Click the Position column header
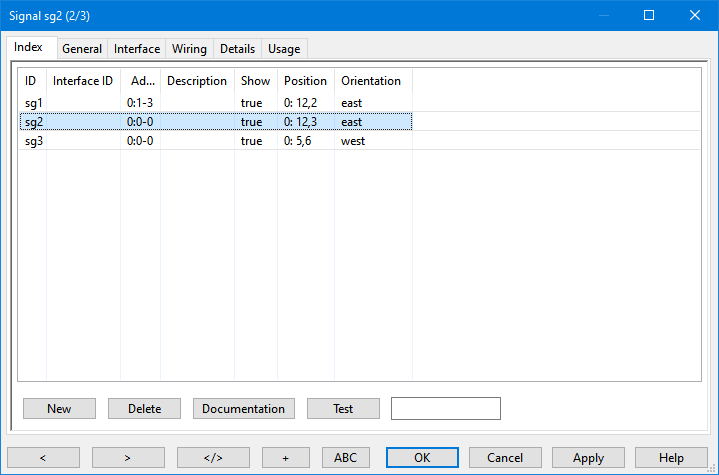Viewport: 719px width, 475px height. (305, 81)
